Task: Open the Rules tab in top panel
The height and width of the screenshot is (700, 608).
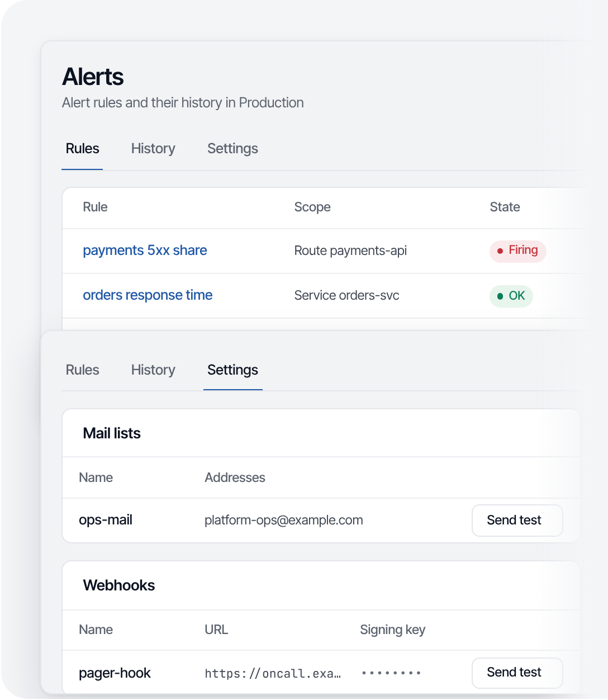Action: tap(82, 149)
